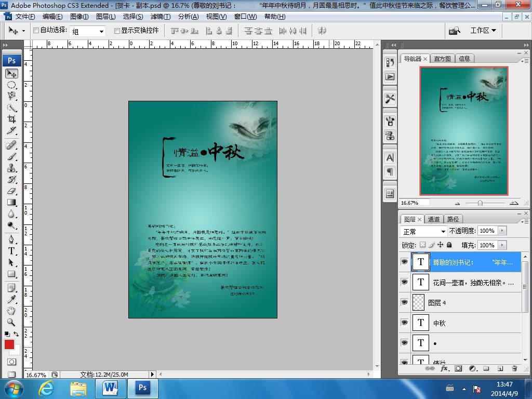
Task: Delete layer using the trash icon
Action: pos(514,368)
